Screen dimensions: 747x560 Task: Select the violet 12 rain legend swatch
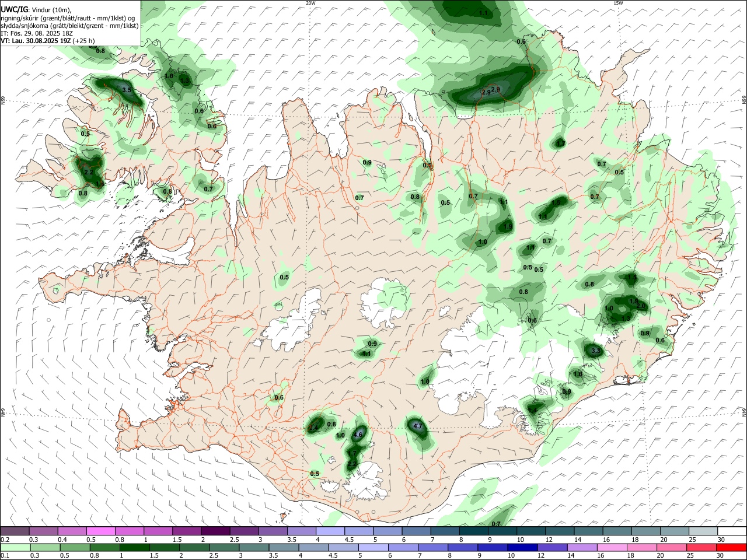coord(552,548)
